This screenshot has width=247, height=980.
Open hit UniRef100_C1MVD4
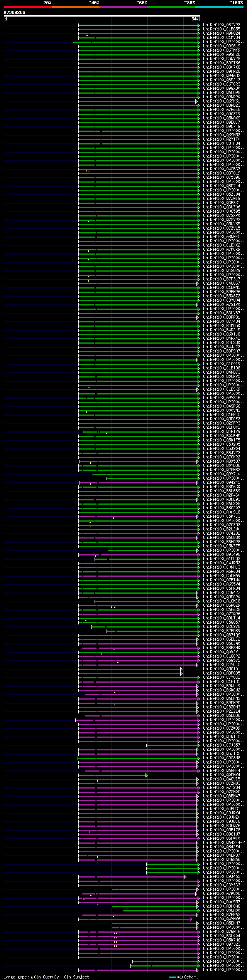222,38
